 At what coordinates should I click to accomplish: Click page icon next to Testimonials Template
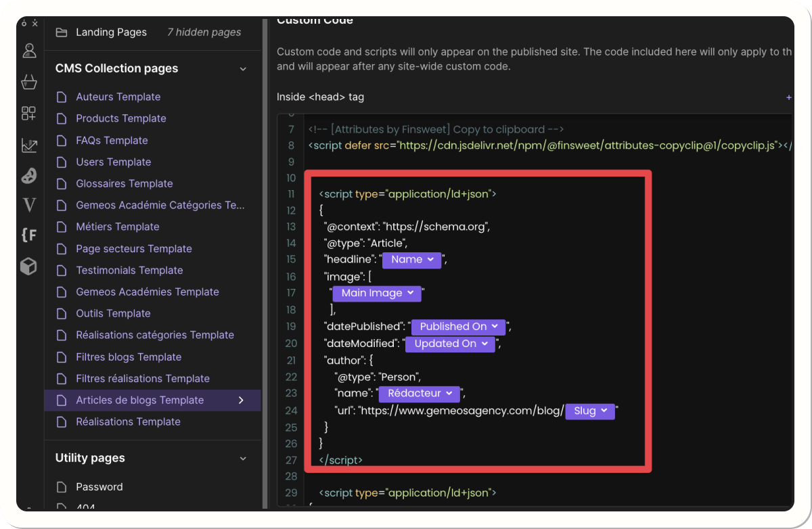pos(62,270)
